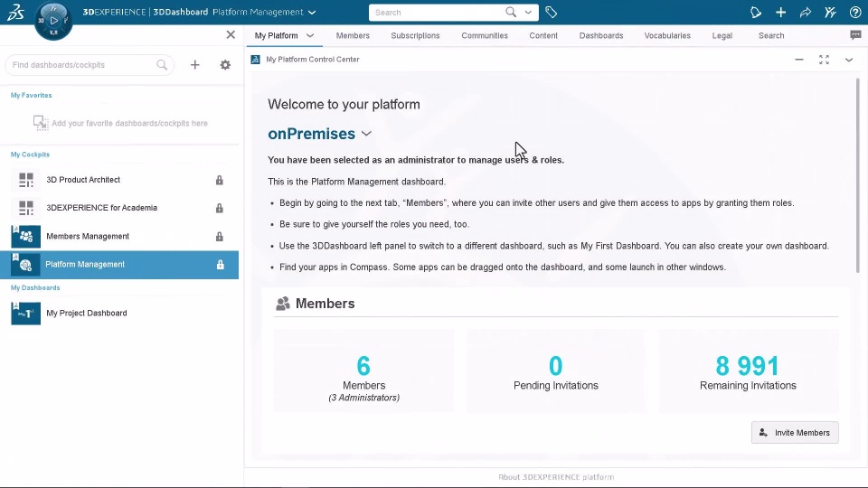Screen dimensions: 868x488
Task: Click the My Project Dashboard thumbnail icon
Action: 26,314
